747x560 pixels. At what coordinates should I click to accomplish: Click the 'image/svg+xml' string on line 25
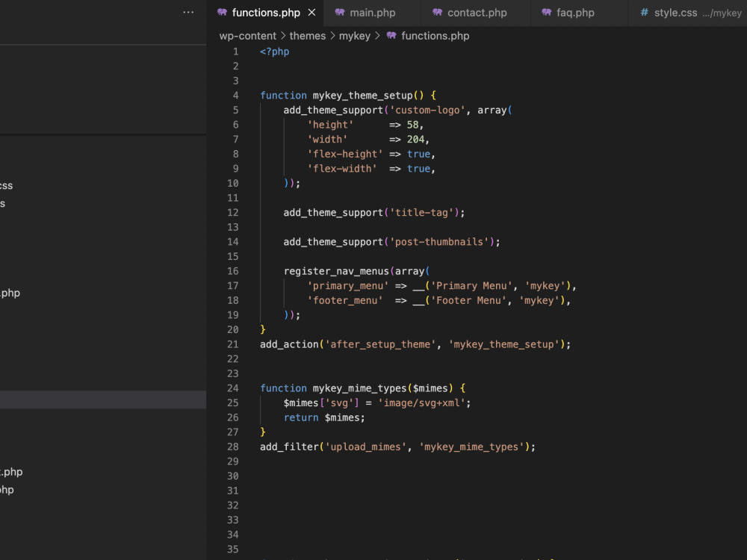click(x=421, y=403)
